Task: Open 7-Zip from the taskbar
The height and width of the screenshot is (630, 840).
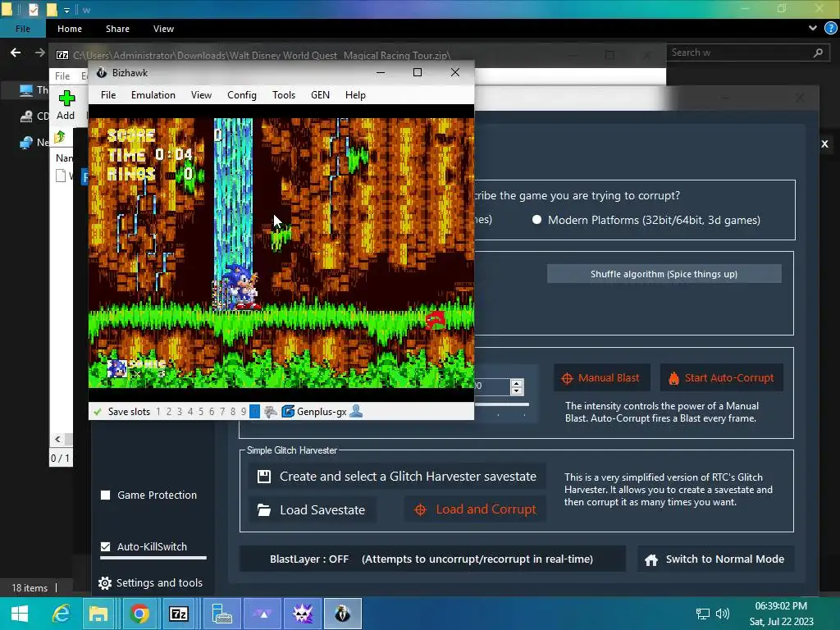Action: (x=178, y=614)
